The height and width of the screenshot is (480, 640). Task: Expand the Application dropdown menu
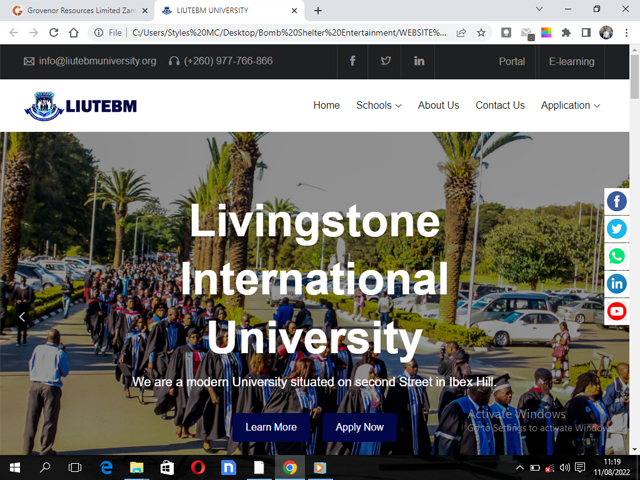[x=570, y=105]
